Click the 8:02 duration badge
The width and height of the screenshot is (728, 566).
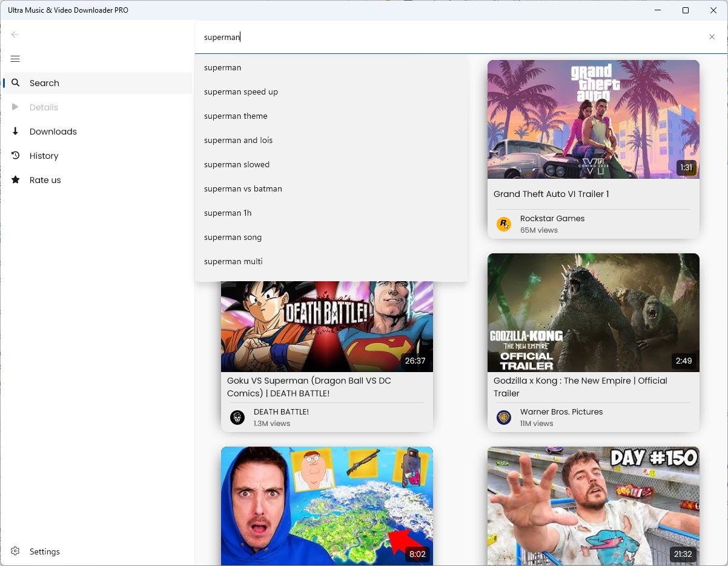(417, 554)
